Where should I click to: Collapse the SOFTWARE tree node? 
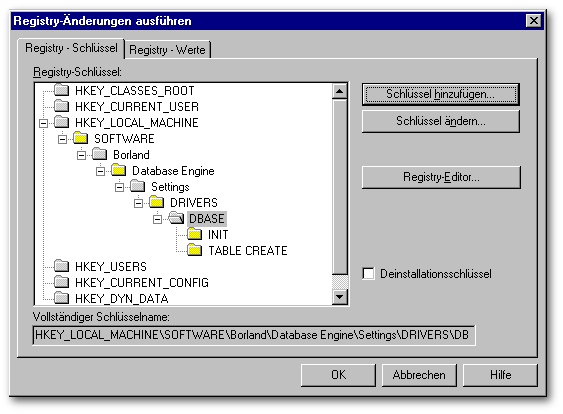[x=62, y=139]
